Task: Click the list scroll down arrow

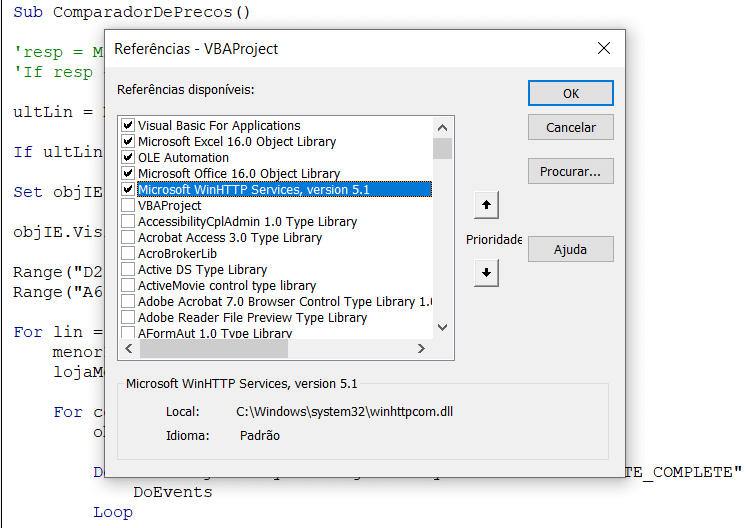Action: click(x=442, y=327)
